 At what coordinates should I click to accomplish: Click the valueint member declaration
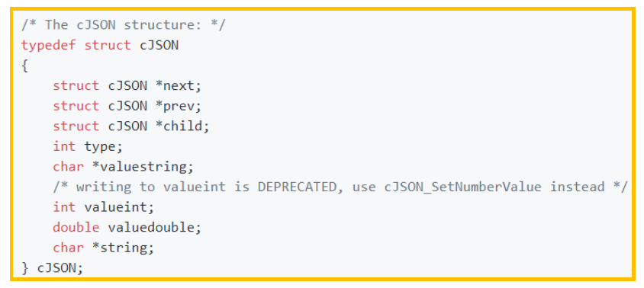[x=104, y=207]
